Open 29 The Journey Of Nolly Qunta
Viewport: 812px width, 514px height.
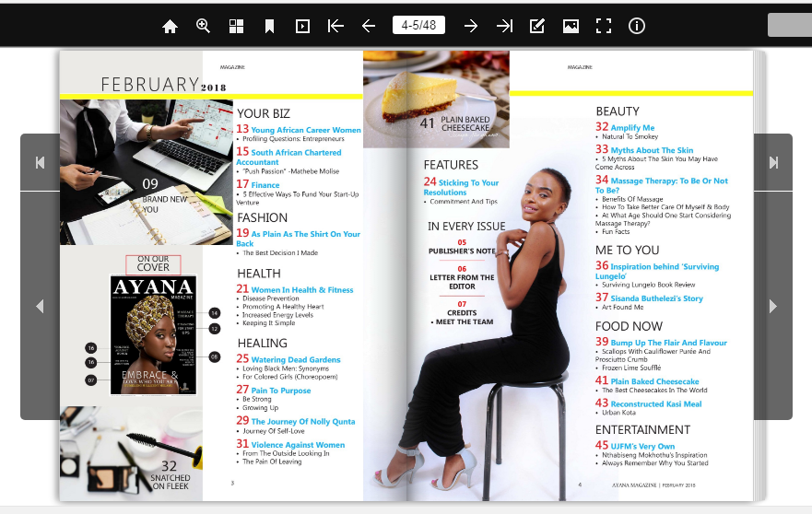pyautogui.click(x=296, y=421)
